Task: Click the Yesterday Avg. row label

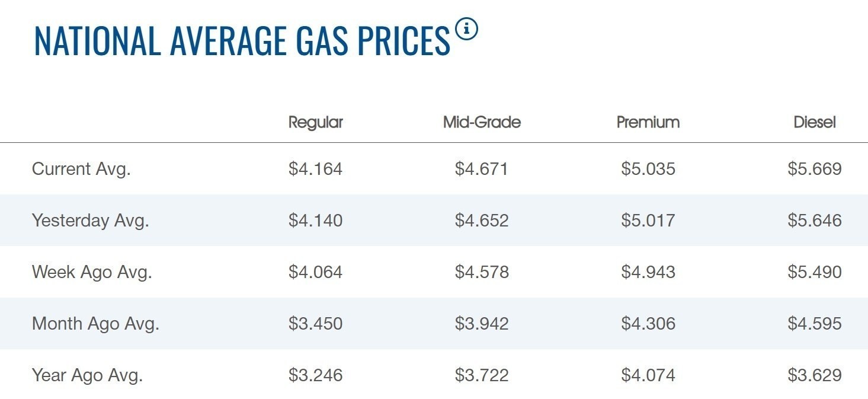Action: click(x=90, y=221)
